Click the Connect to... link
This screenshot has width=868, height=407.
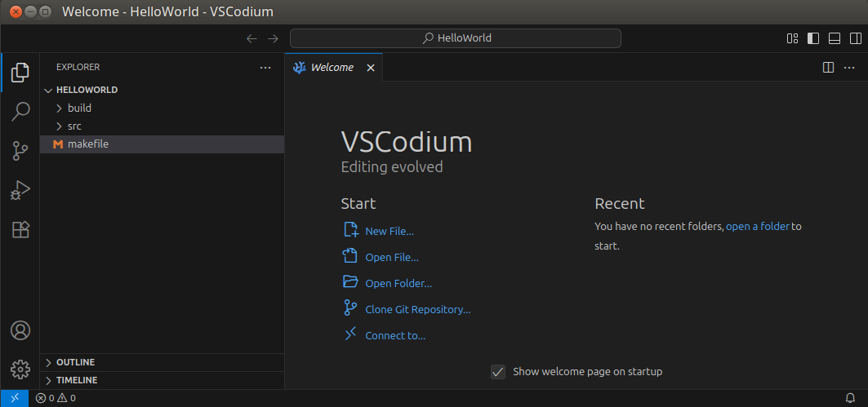click(395, 336)
